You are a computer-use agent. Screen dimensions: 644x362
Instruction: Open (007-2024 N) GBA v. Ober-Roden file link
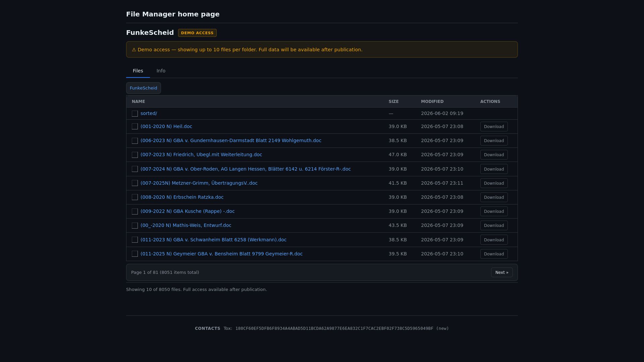point(246,169)
